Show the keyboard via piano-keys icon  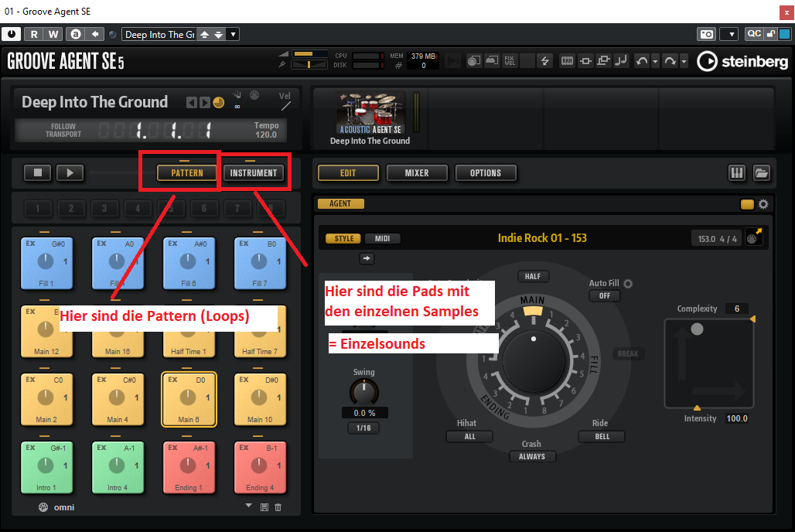pos(737,173)
